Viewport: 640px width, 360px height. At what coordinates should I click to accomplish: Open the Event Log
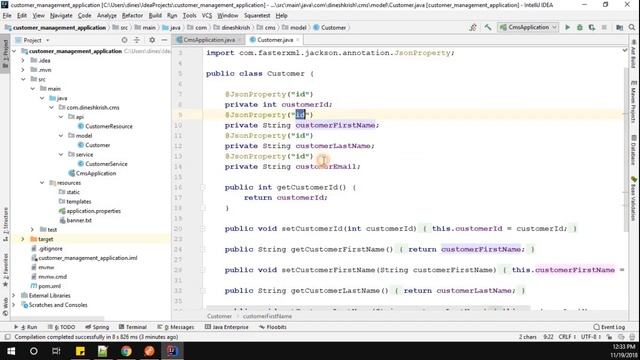point(609,327)
